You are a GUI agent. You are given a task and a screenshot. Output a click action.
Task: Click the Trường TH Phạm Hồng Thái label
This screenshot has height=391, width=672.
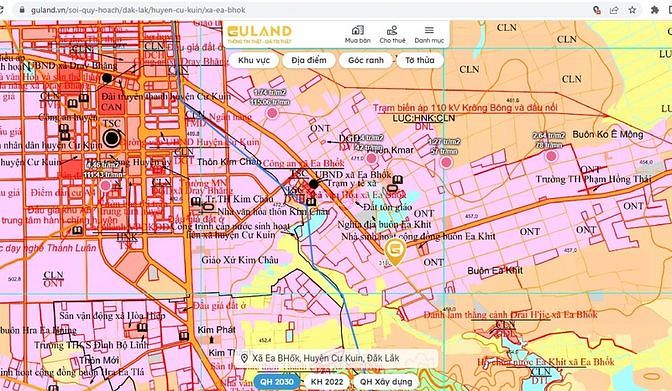coord(594,179)
